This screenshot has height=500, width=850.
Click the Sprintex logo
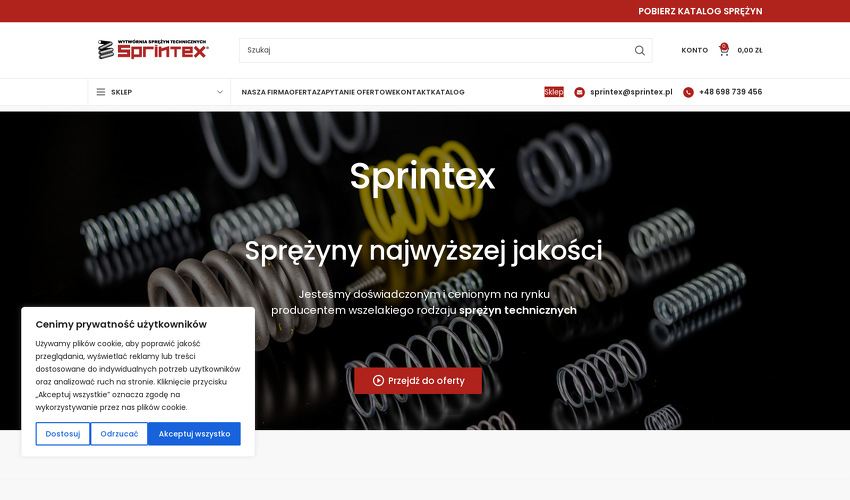click(153, 49)
